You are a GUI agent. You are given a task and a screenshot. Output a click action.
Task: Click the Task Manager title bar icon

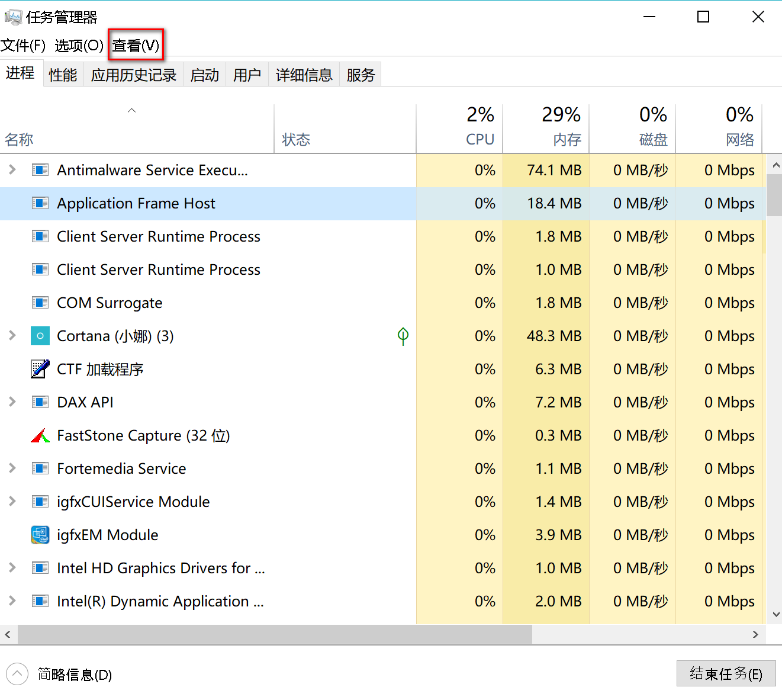[x=12, y=17]
